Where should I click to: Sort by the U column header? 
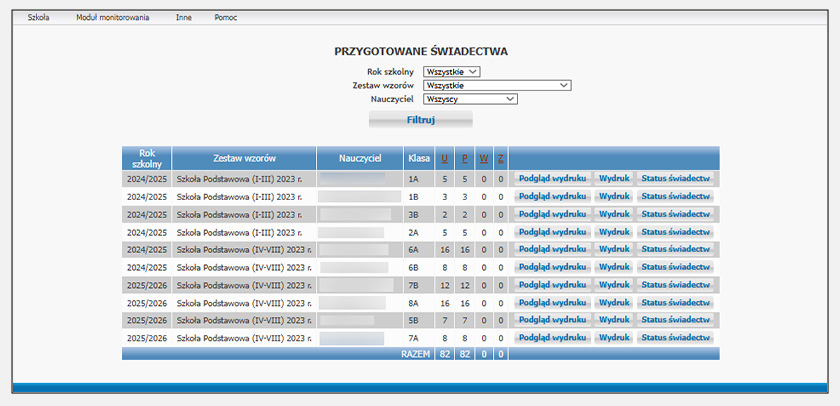point(444,158)
